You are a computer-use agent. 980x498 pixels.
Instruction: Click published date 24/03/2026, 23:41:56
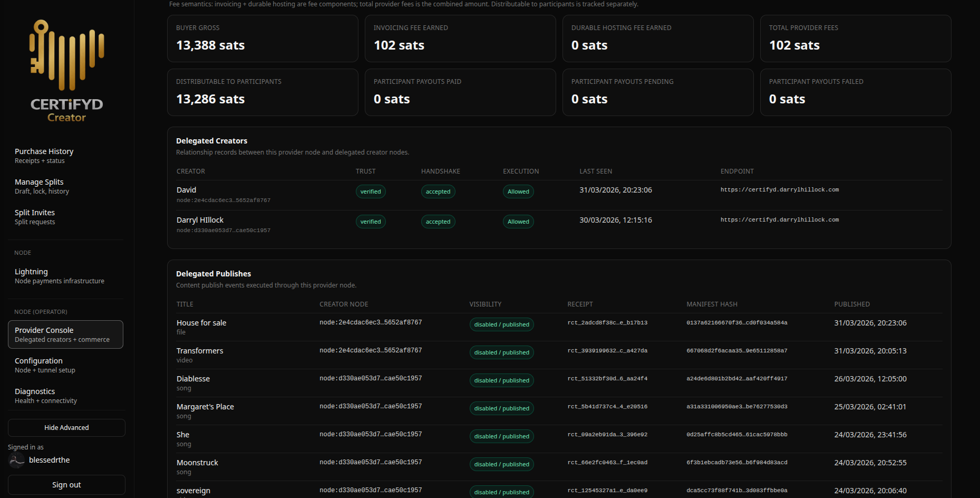pos(870,435)
